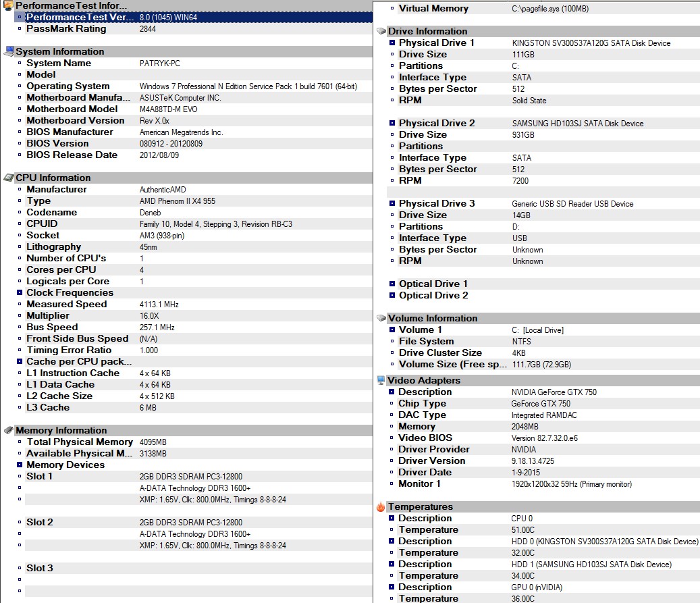Collapse the Clock Frequencies node marker
This screenshot has width=700, height=603.
click(20, 292)
